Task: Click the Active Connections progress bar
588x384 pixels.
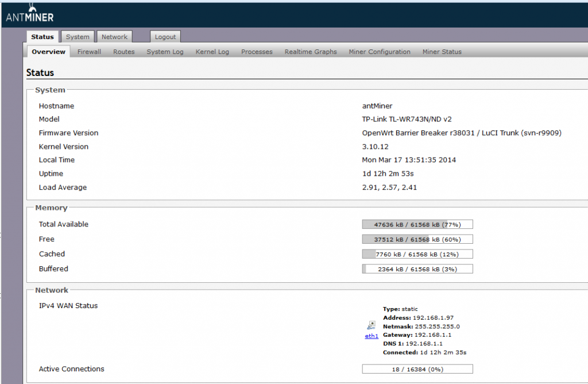Action: tap(417, 369)
